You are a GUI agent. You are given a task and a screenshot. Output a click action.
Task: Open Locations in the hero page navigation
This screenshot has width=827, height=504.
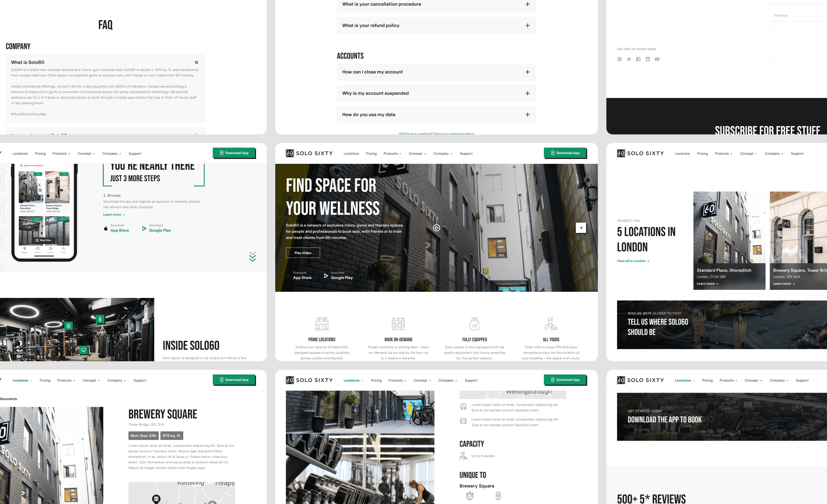click(x=351, y=153)
